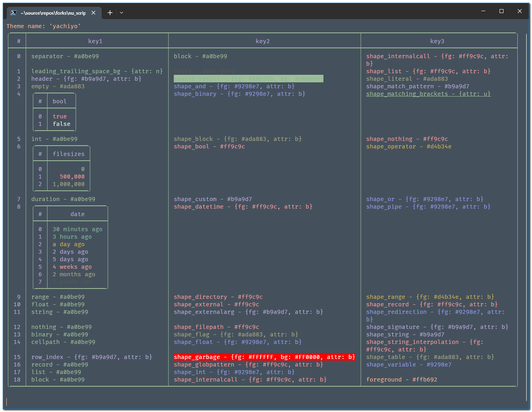Image resolution: width=532 pixels, height=412 pixels.
Task: Click 'shape_filepath - #ff9c9c' text
Action: coord(217,327)
